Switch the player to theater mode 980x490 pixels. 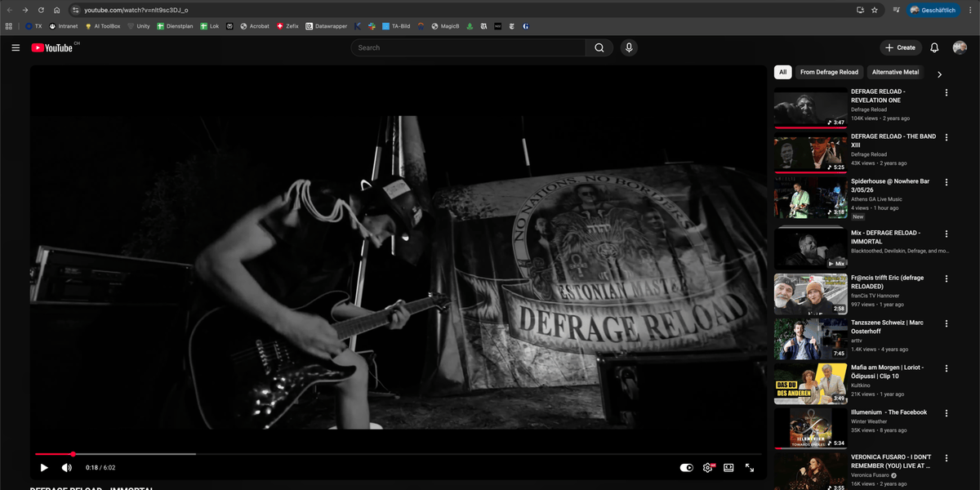728,468
